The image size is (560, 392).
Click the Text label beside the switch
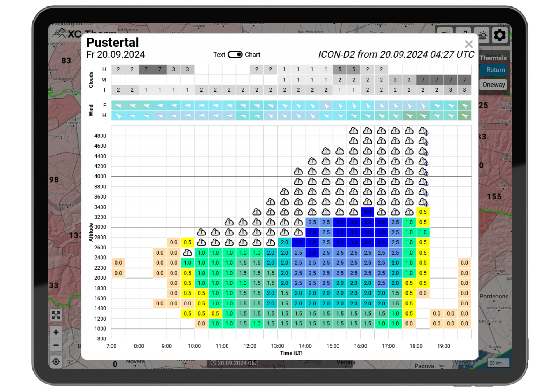coord(219,55)
